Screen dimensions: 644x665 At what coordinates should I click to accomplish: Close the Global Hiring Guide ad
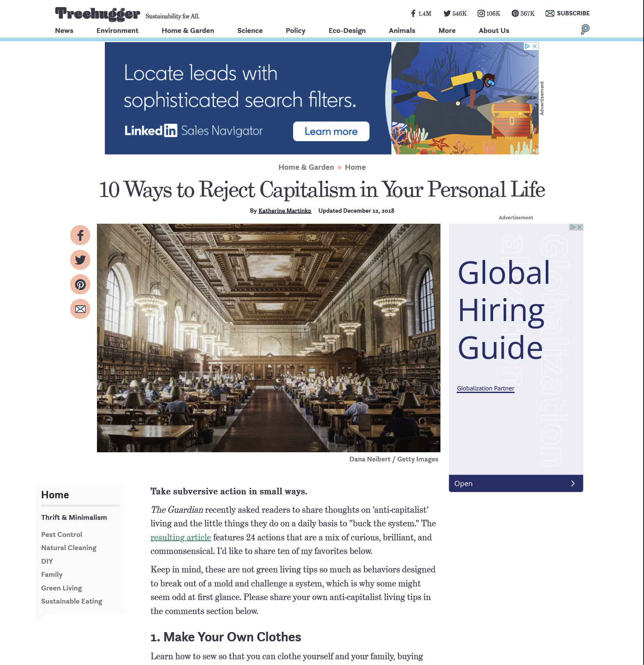[x=580, y=227]
